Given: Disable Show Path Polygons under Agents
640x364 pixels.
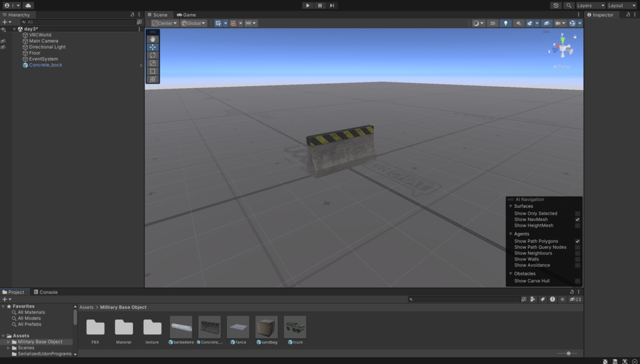Looking at the screenshot, I should (577, 241).
